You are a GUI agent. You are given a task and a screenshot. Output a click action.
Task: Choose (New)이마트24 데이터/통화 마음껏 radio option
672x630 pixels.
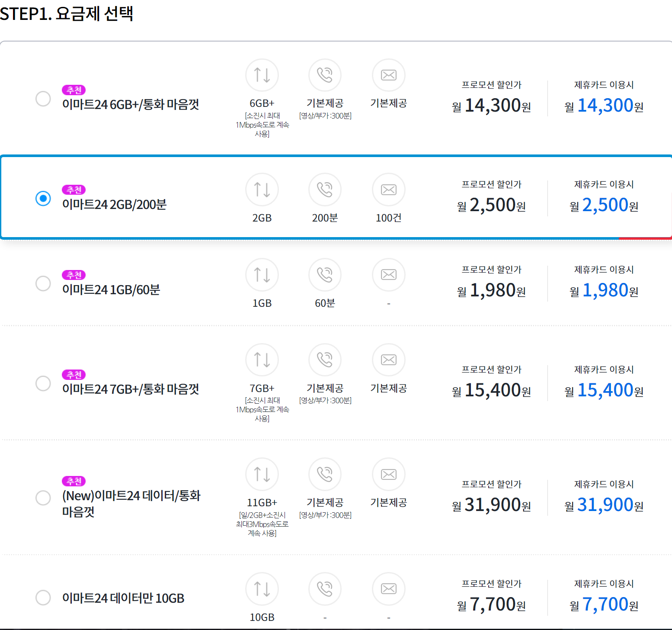[x=43, y=498]
